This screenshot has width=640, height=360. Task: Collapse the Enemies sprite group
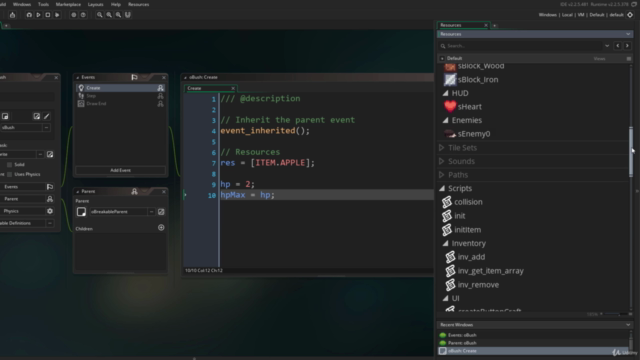click(x=445, y=120)
